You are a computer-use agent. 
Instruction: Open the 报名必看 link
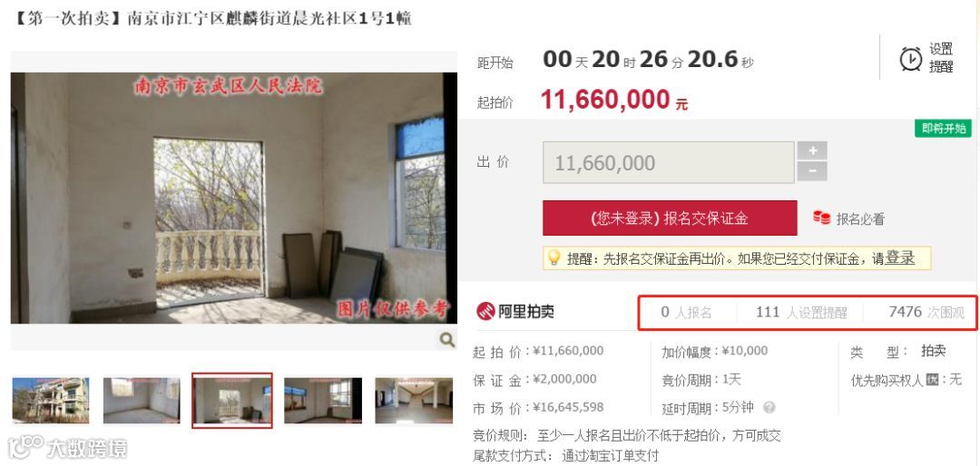[860, 218]
